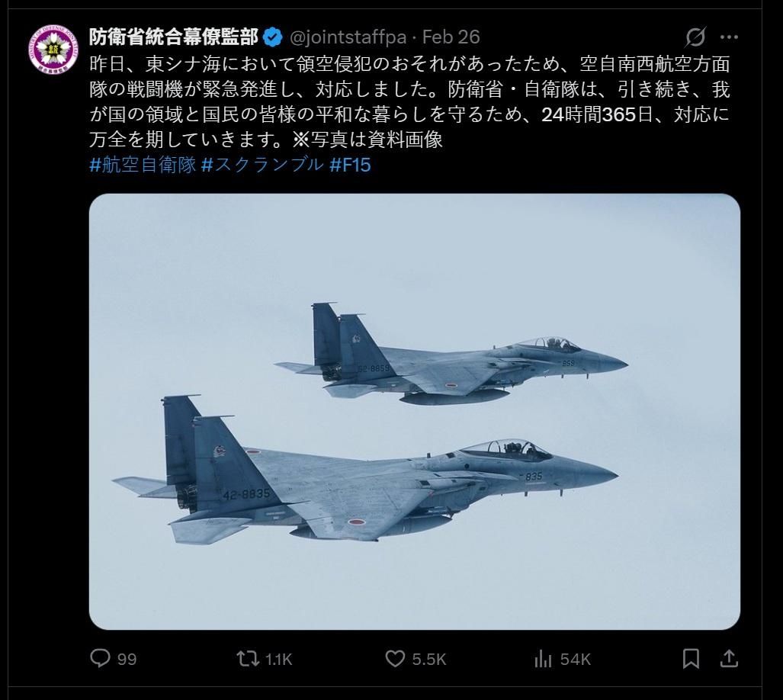Click the 5.5K likes count
783x700 pixels.
(429, 659)
